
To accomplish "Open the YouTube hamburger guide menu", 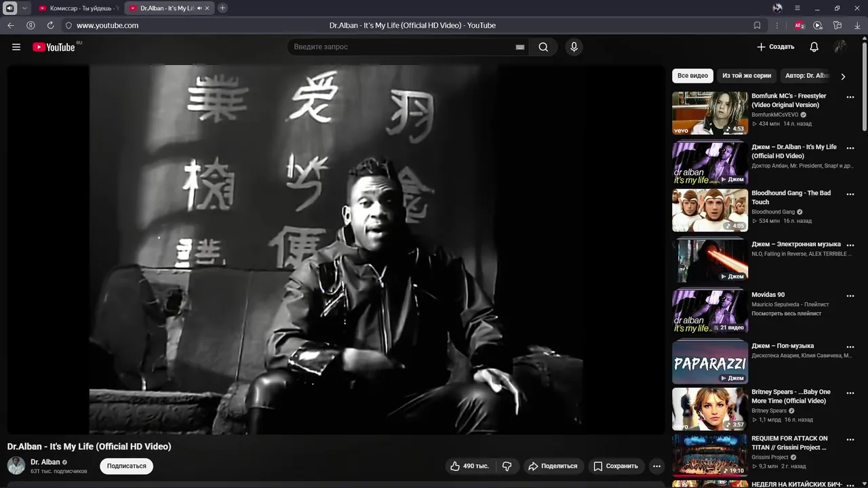I will click(16, 47).
